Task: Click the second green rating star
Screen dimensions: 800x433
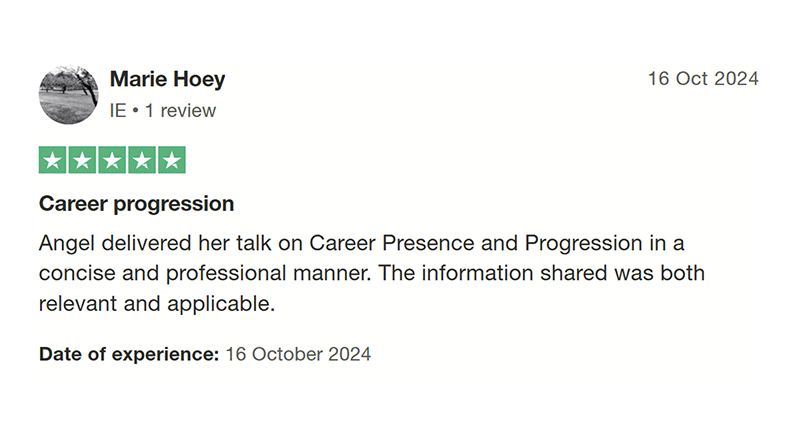Action: coord(82,160)
